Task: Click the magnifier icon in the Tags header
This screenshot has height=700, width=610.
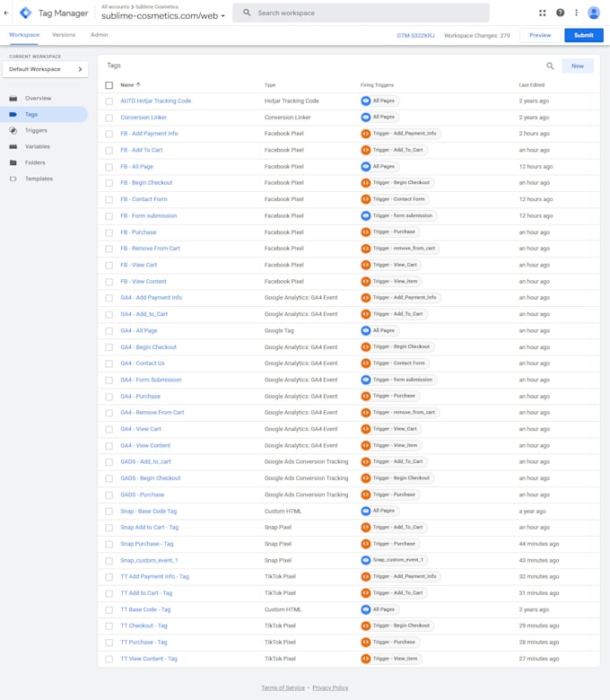Action: point(550,66)
